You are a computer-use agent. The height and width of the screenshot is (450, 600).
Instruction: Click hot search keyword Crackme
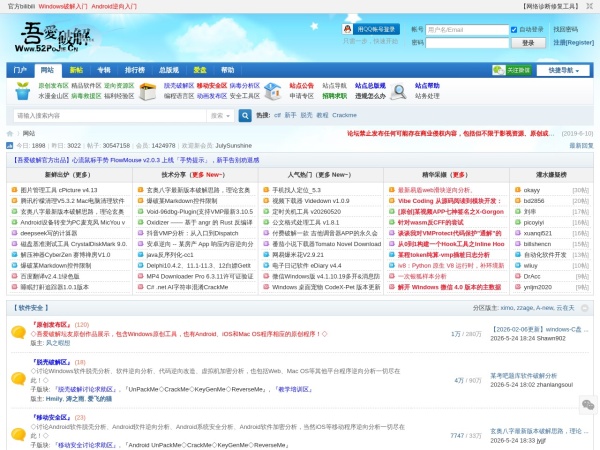click(344, 115)
